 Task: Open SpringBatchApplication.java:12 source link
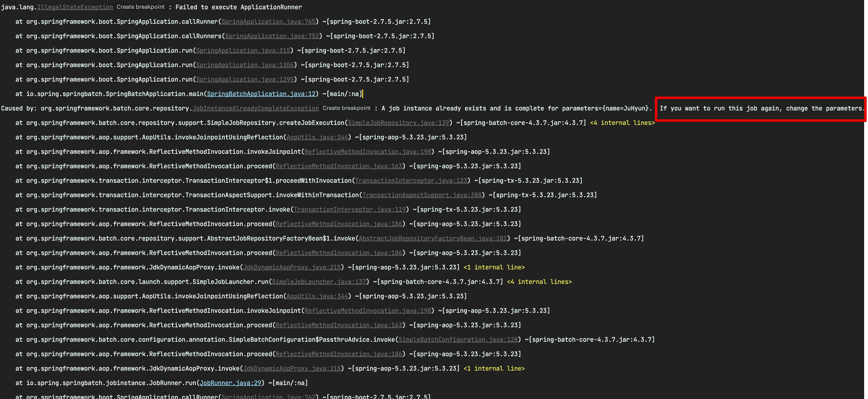pyautogui.click(x=261, y=94)
